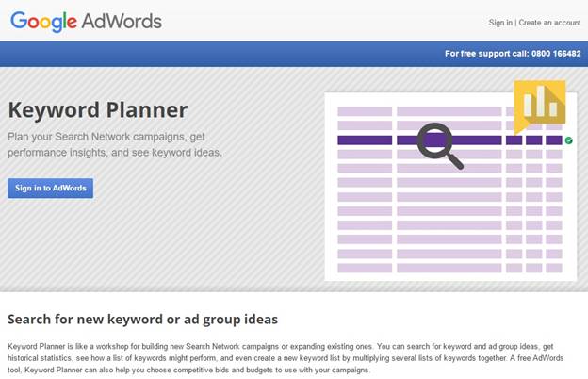This screenshot has height=379, width=588.
Task: Select the highlighted dark purple table row
Action: point(449,140)
